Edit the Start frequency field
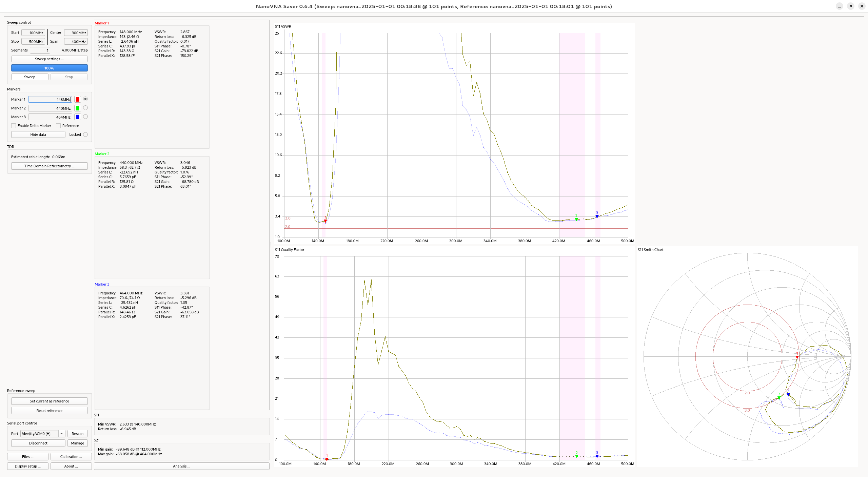Viewport: 868px width, 477px height. 33,33
